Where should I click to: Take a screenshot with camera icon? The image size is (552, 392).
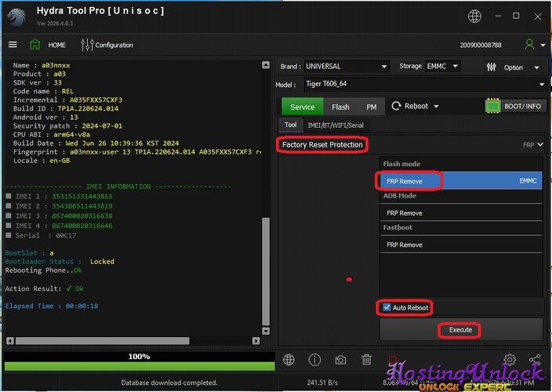coord(340,360)
